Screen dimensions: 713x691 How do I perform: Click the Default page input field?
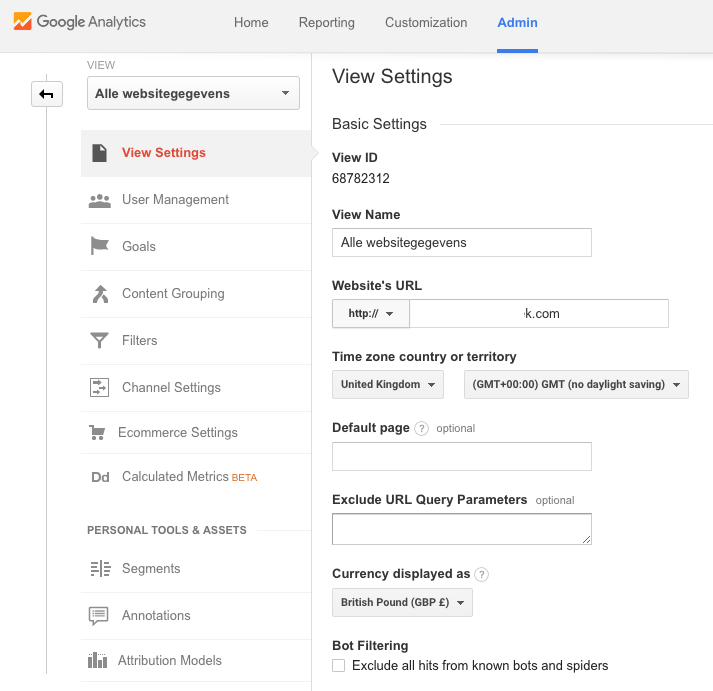462,456
